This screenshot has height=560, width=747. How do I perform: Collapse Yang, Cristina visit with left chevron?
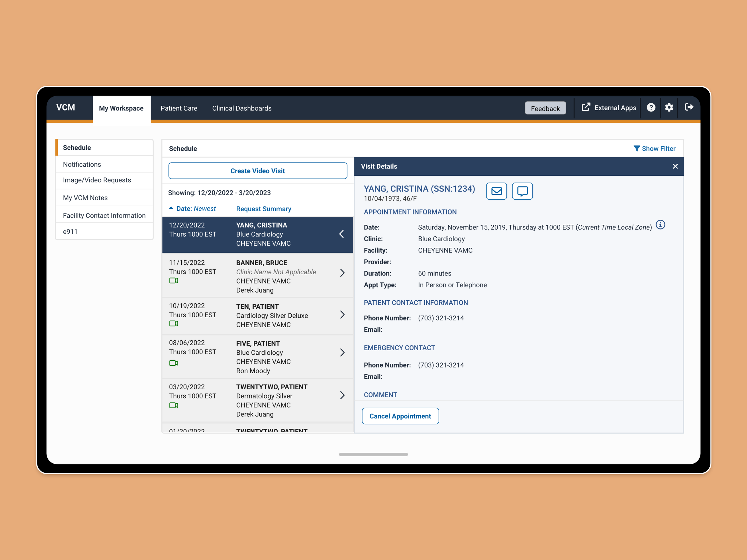[x=342, y=234]
